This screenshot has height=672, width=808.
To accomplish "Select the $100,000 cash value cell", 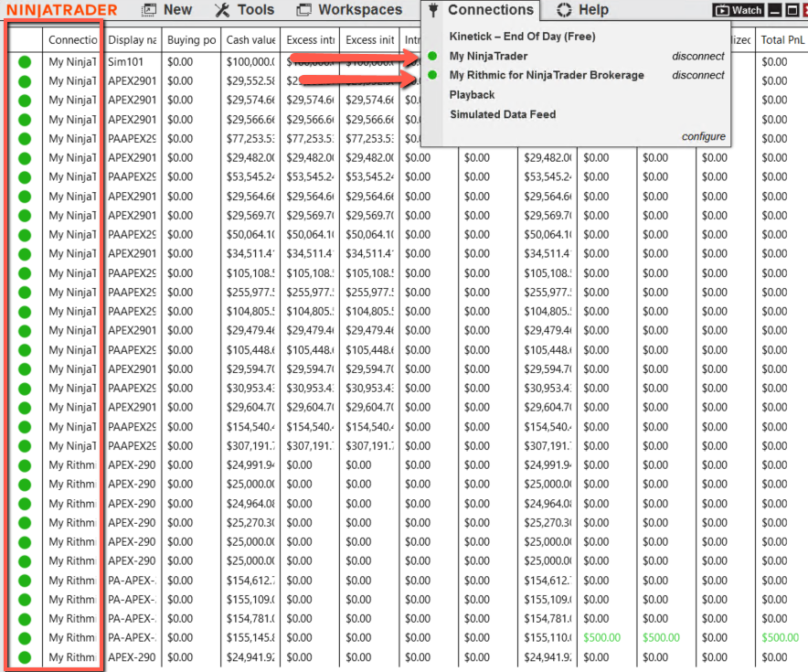I will pos(250,62).
